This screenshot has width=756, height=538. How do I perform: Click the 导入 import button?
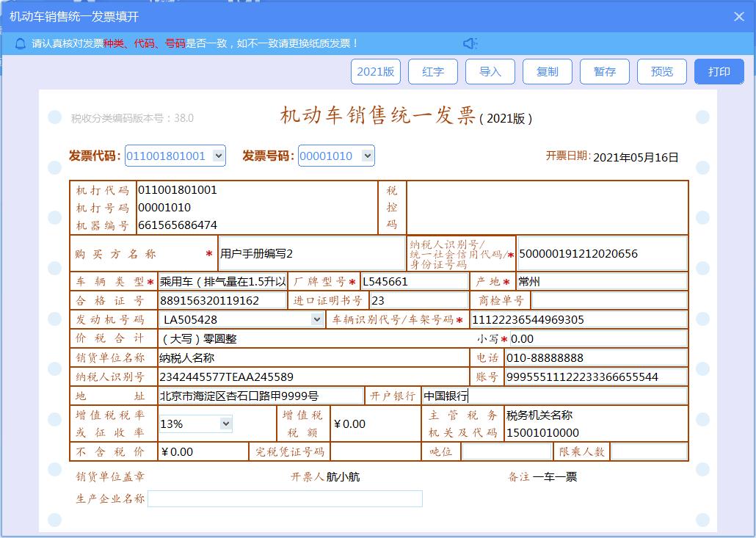tap(490, 71)
